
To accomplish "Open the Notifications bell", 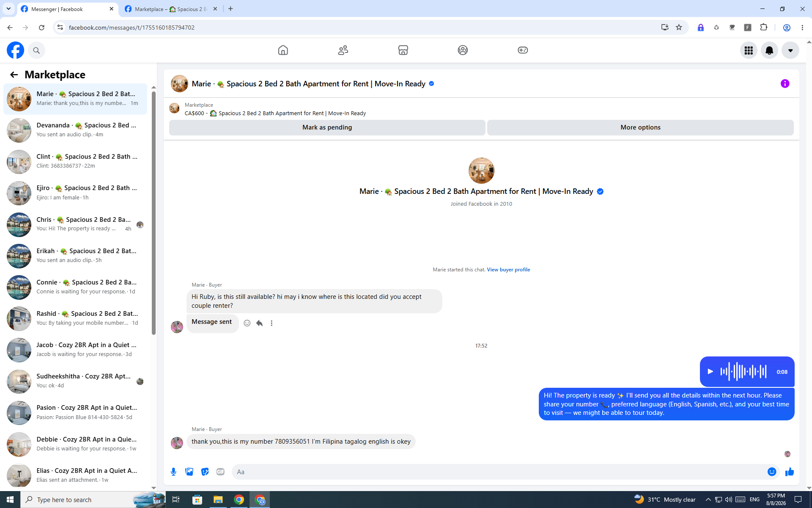I will click(769, 50).
